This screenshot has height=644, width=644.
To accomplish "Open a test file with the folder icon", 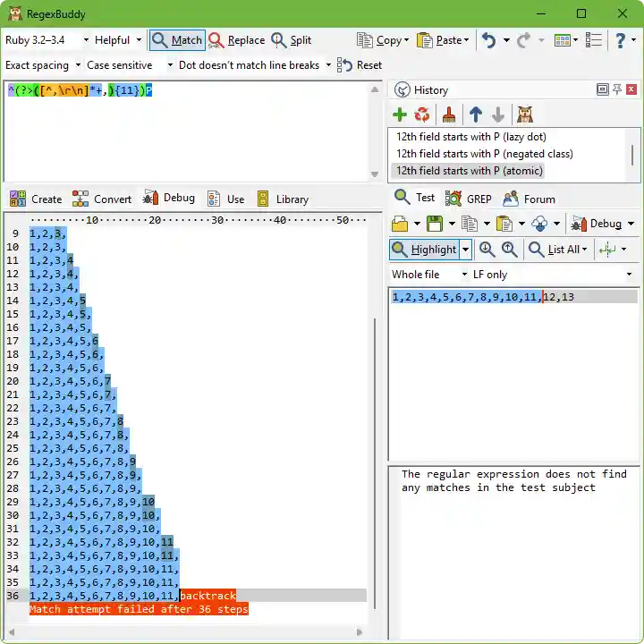I will tap(400, 224).
